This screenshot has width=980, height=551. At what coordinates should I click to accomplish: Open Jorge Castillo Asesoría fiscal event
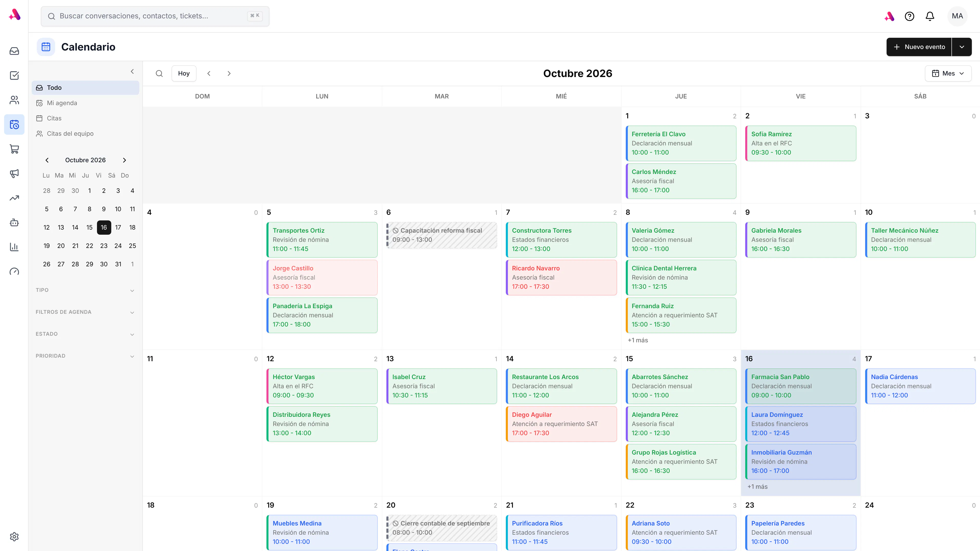(x=322, y=278)
